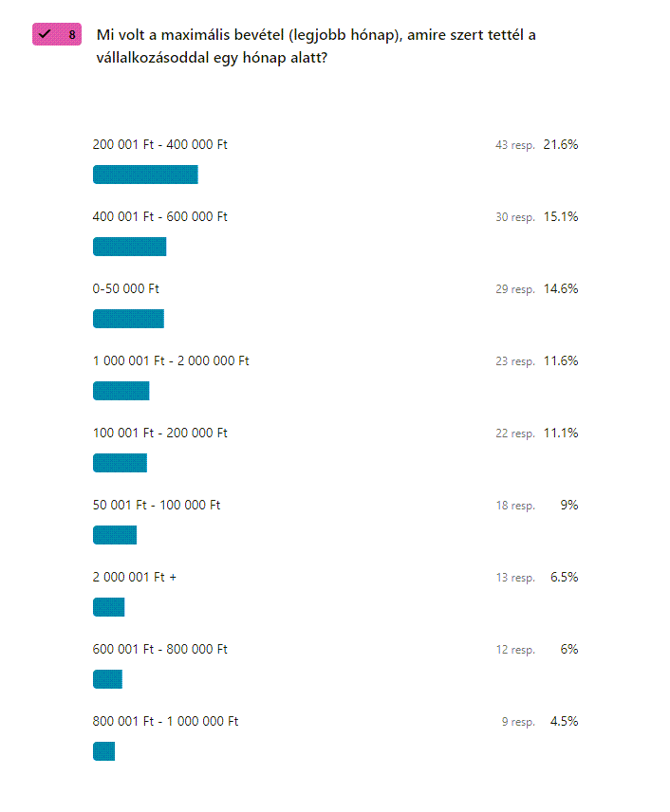Click the 30 resp. response count

coord(515,217)
